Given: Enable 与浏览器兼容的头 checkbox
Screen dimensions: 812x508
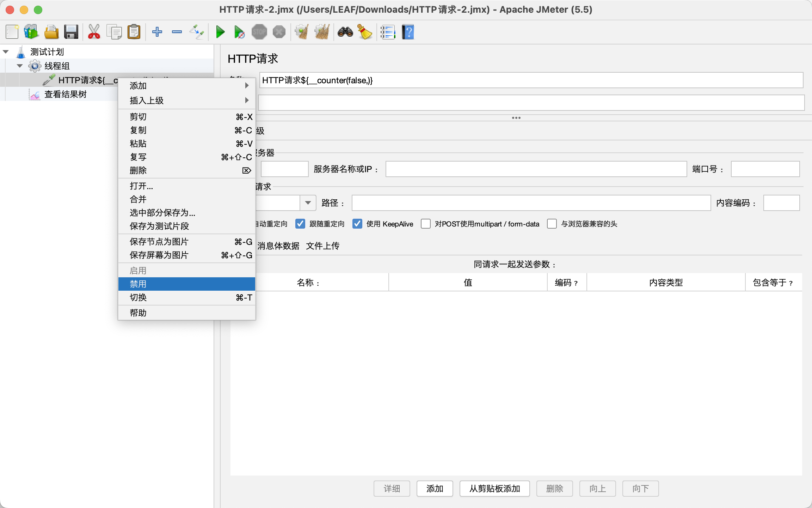Looking at the screenshot, I should 552,224.
